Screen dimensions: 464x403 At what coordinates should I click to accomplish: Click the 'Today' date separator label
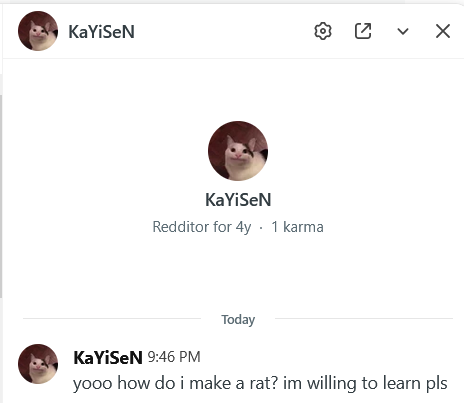(238, 319)
